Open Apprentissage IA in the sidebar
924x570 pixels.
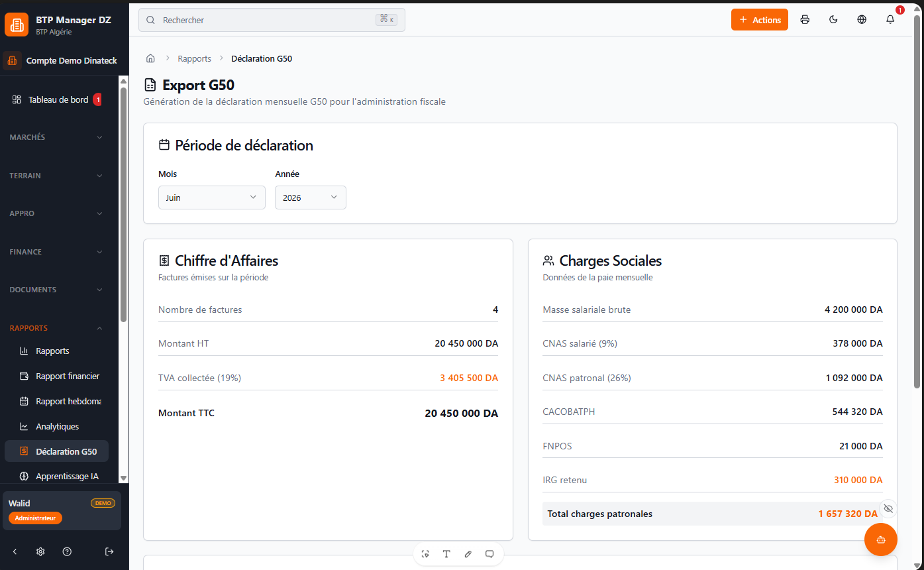point(56,476)
